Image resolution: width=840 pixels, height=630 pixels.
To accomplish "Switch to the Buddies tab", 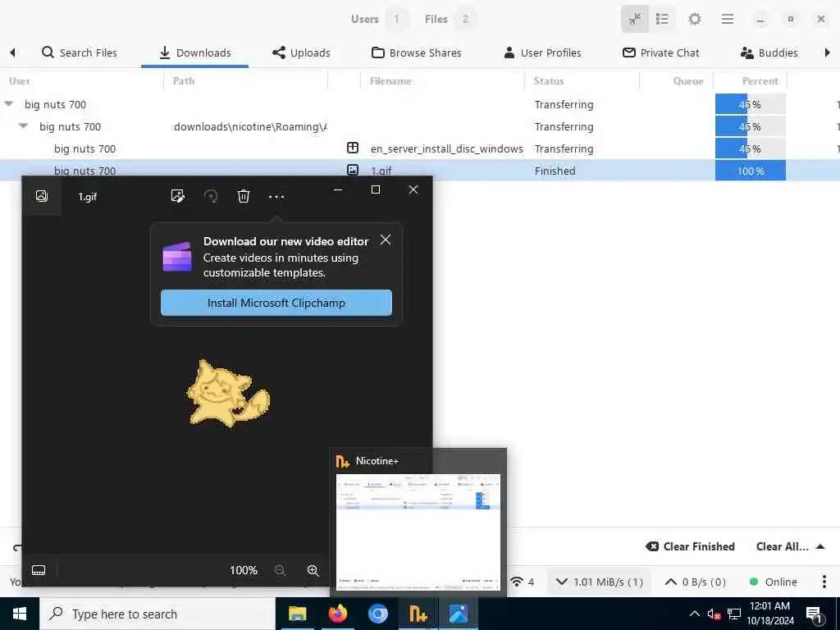I will click(769, 52).
